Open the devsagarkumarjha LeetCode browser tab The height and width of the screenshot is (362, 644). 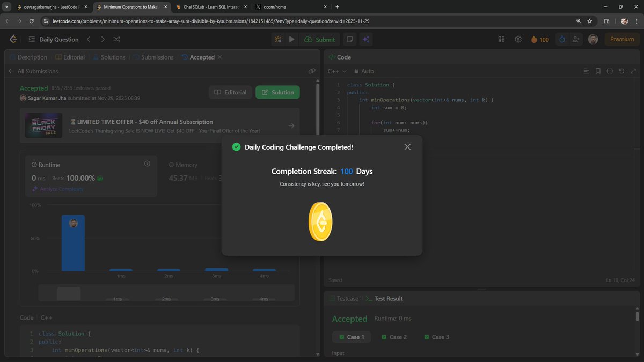pyautogui.click(x=51, y=6)
